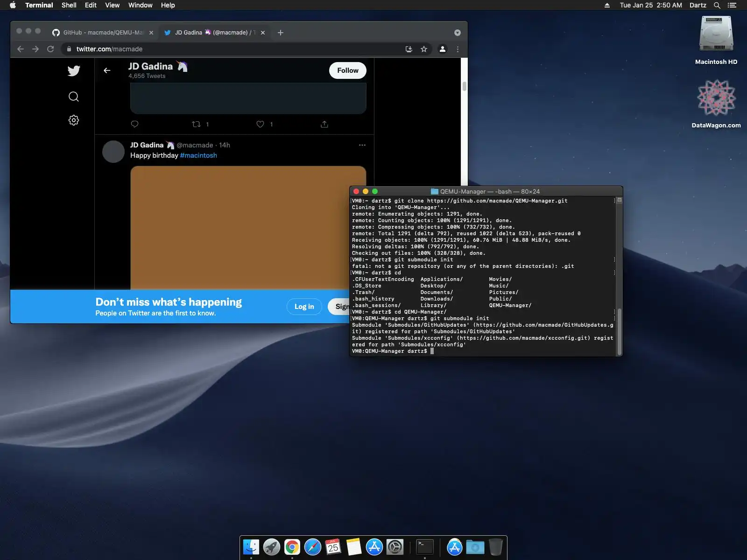747x560 pixels.
Task: Close the GitHub macmade/QEMU-Manager tab
Action: click(151, 33)
